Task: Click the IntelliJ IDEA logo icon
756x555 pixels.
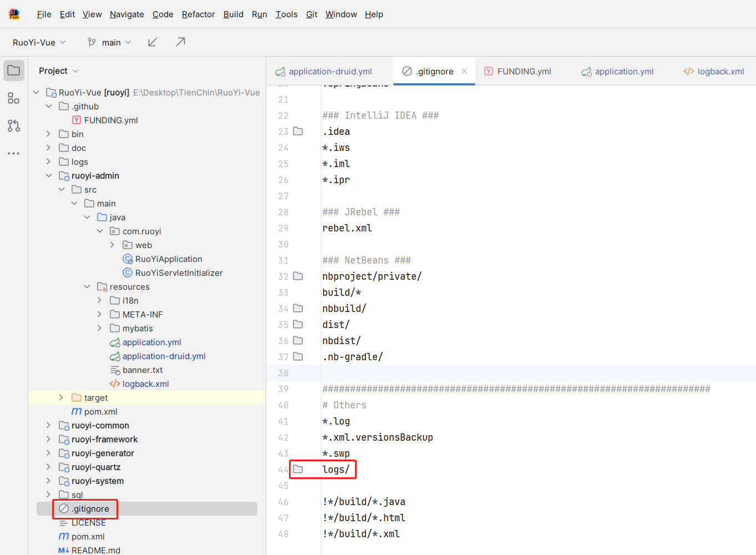Action: pos(14,14)
